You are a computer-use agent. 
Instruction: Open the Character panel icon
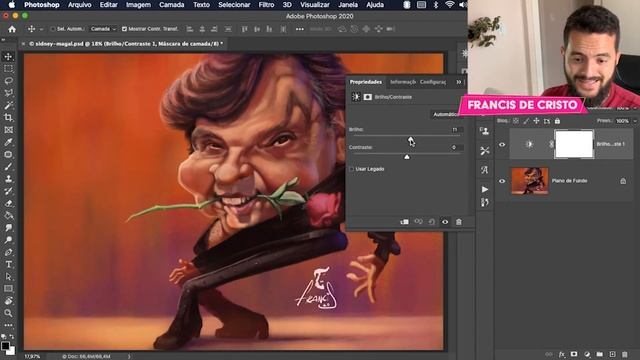pyautogui.click(x=484, y=170)
